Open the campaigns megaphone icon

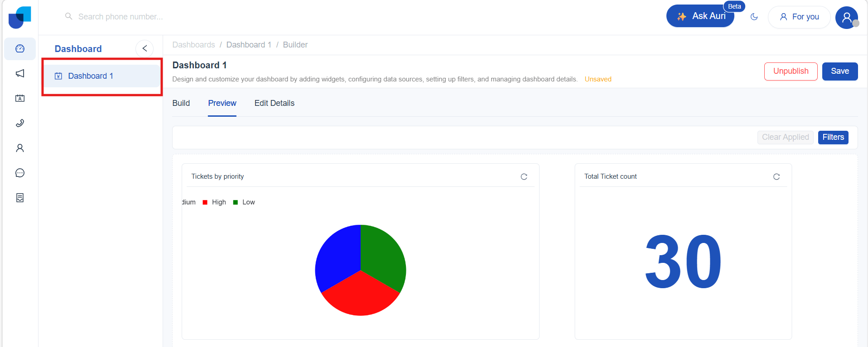click(x=20, y=73)
